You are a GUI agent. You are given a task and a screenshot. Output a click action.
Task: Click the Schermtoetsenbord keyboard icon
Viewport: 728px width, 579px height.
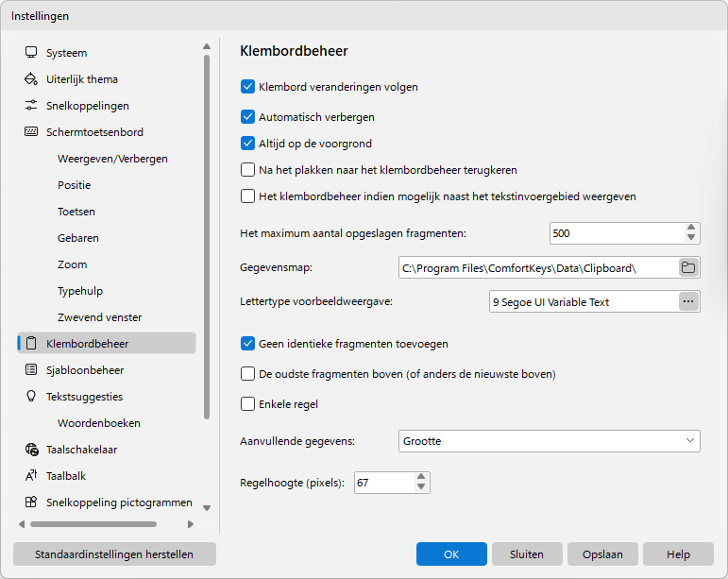tap(31, 132)
